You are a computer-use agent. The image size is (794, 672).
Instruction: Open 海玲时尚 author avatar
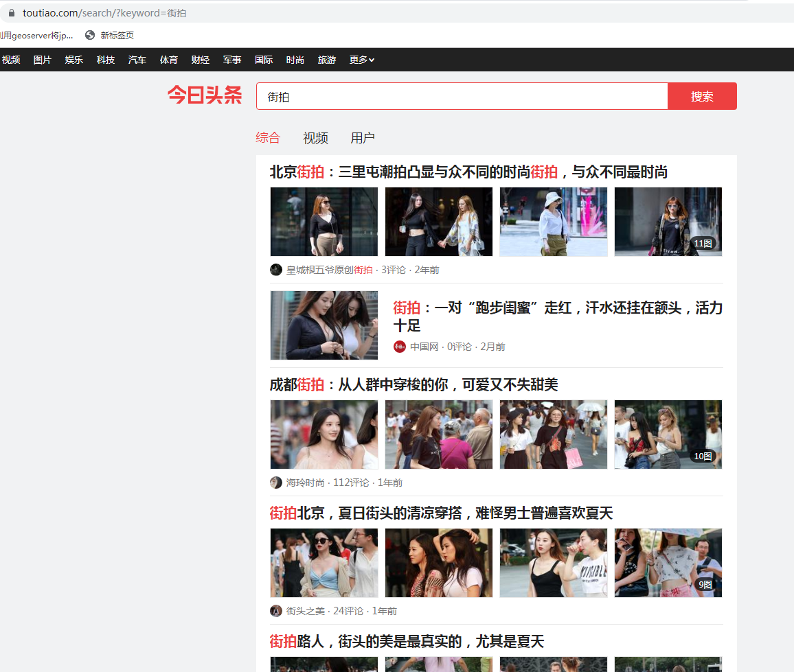click(x=276, y=483)
